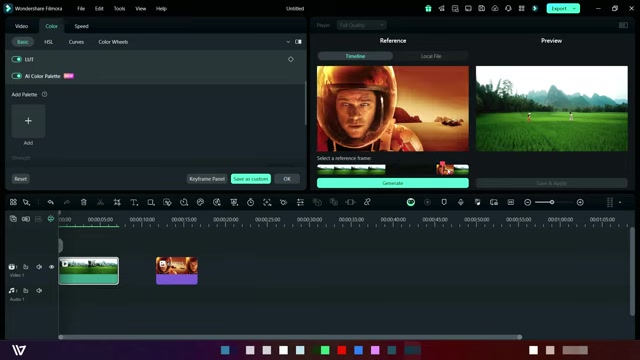
Task: Select the Color Wheels sub-tab
Action: pyautogui.click(x=113, y=42)
